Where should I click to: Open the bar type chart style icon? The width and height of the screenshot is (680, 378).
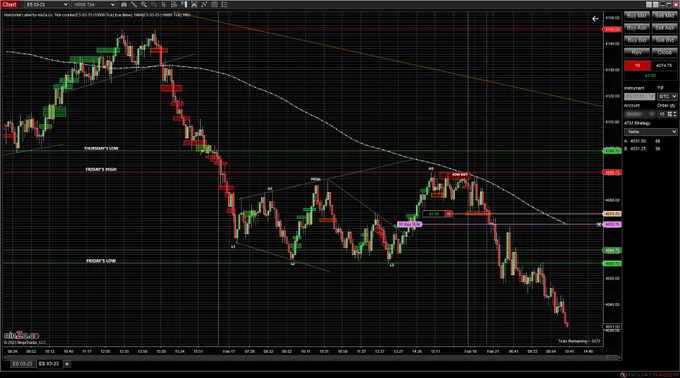[x=124, y=4]
